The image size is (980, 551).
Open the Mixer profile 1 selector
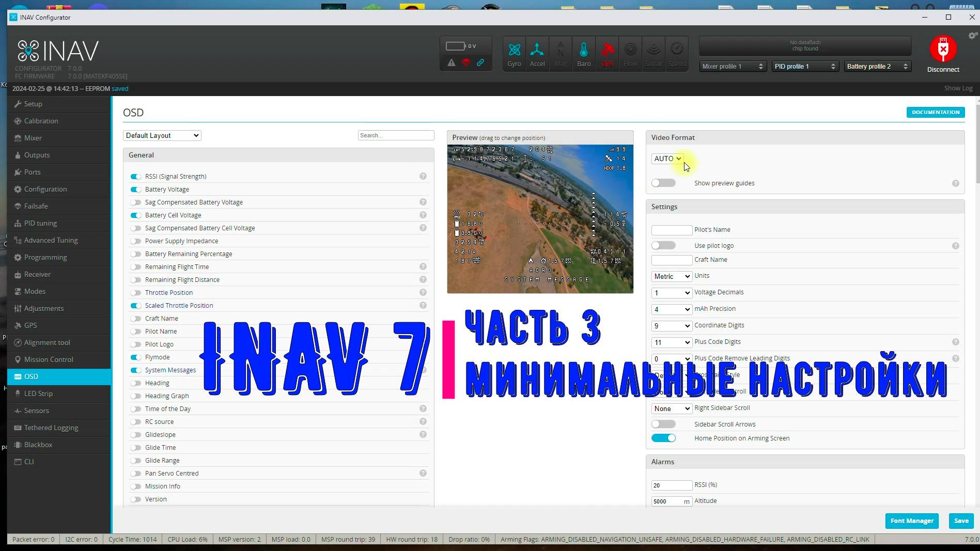tap(733, 66)
